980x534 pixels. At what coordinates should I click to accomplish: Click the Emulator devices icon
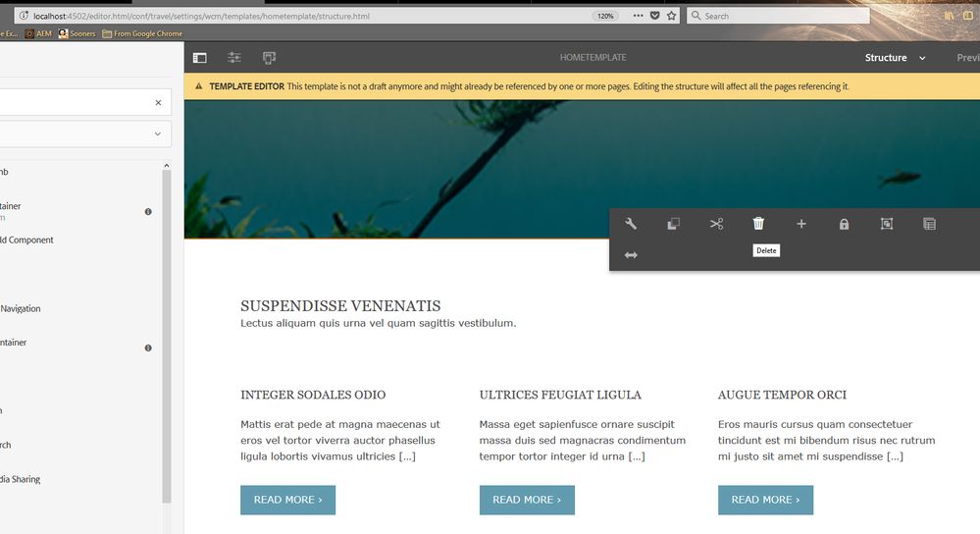[x=270, y=58]
